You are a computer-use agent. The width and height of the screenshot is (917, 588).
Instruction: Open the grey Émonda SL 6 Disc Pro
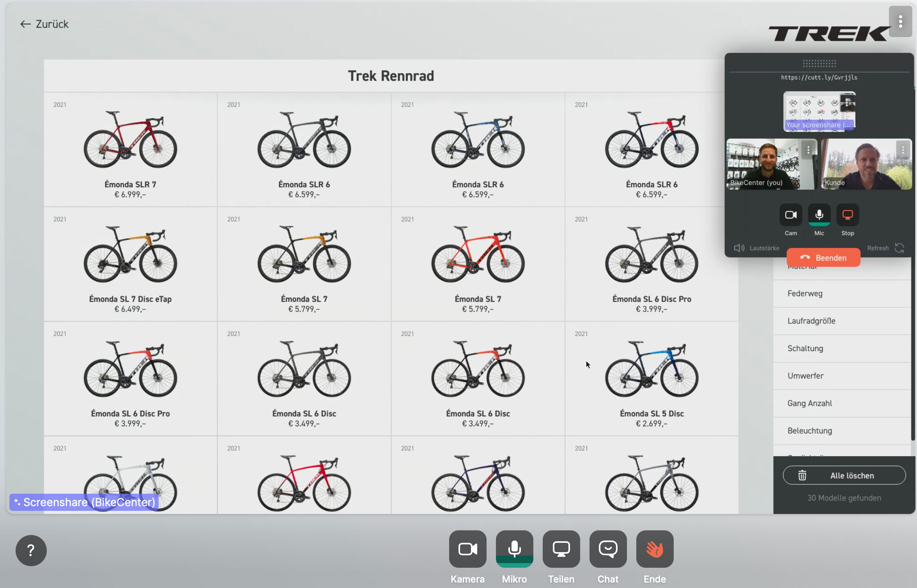[652, 264]
